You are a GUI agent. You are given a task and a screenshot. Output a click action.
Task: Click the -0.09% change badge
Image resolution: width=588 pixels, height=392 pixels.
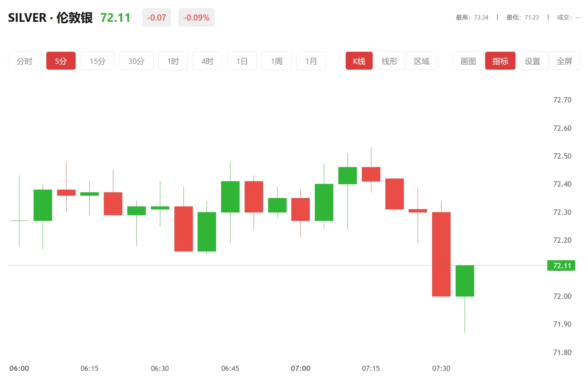click(196, 17)
